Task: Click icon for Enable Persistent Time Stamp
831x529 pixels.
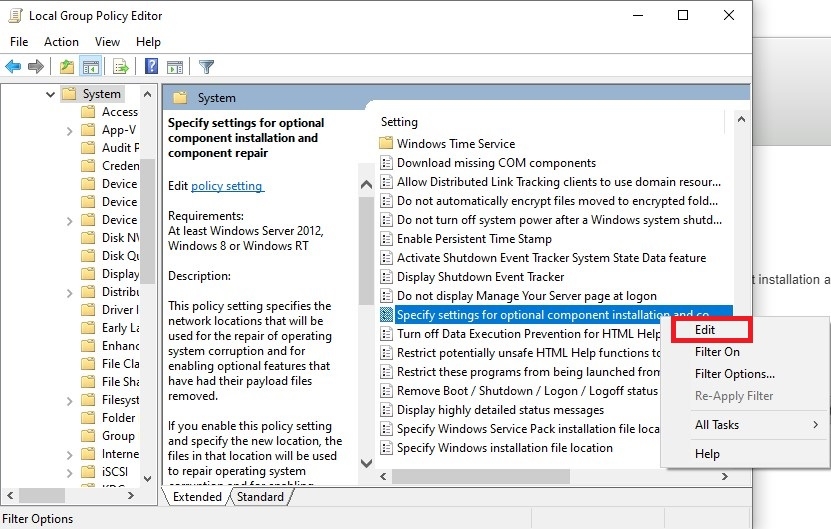Action: point(386,239)
